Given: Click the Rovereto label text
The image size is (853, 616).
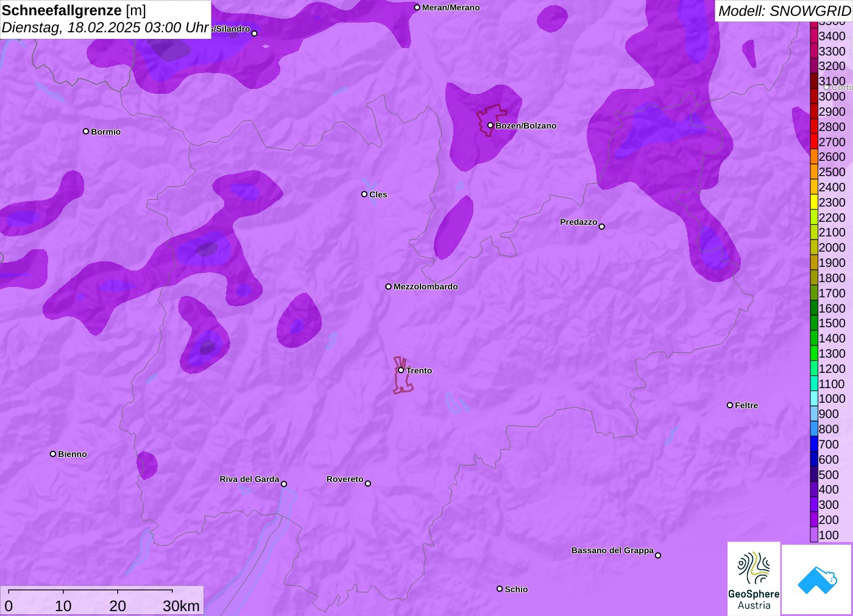Looking at the screenshot, I should (x=345, y=479).
